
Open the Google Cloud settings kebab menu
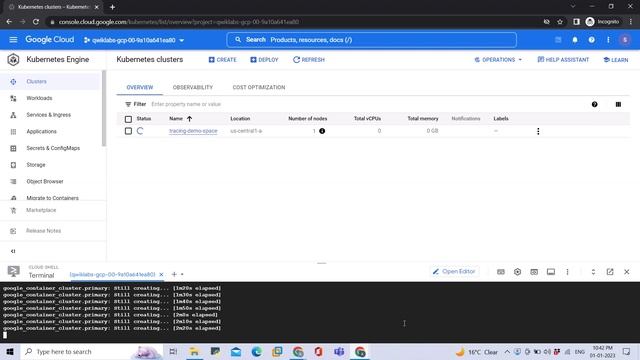(x=608, y=40)
